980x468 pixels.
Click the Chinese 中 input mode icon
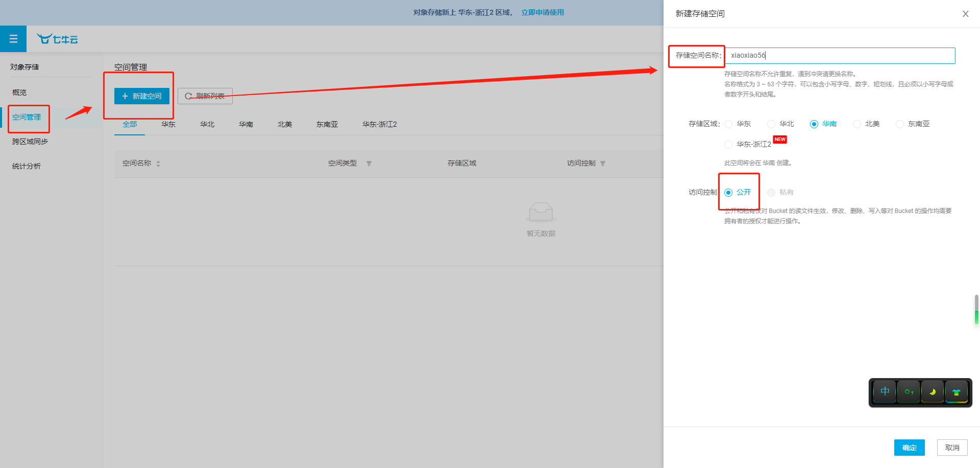pos(885,392)
